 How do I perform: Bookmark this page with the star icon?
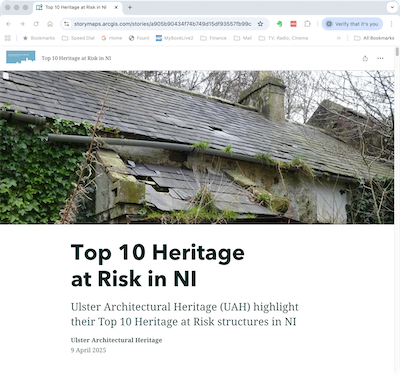click(x=260, y=24)
